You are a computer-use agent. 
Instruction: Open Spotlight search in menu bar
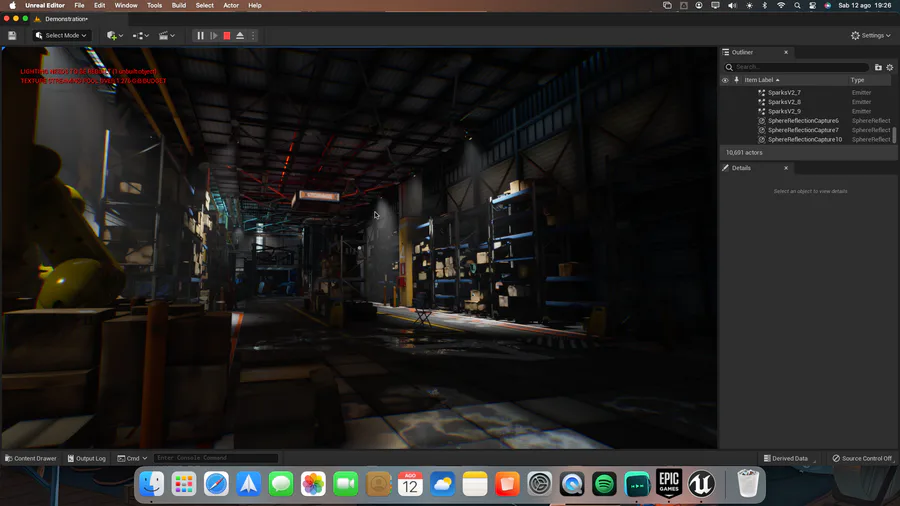click(797, 5)
